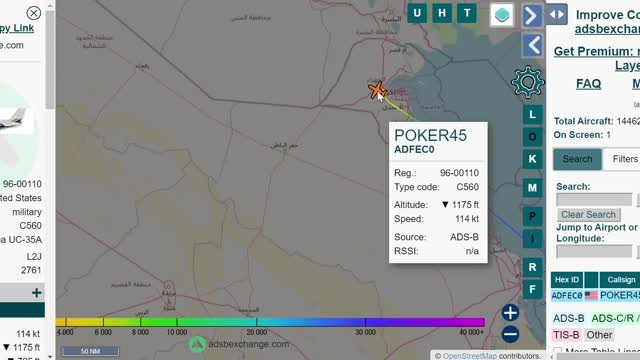Expand sidebar with the right chevron
The height and width of the screenshot is (360, 640).
(532, 16)
